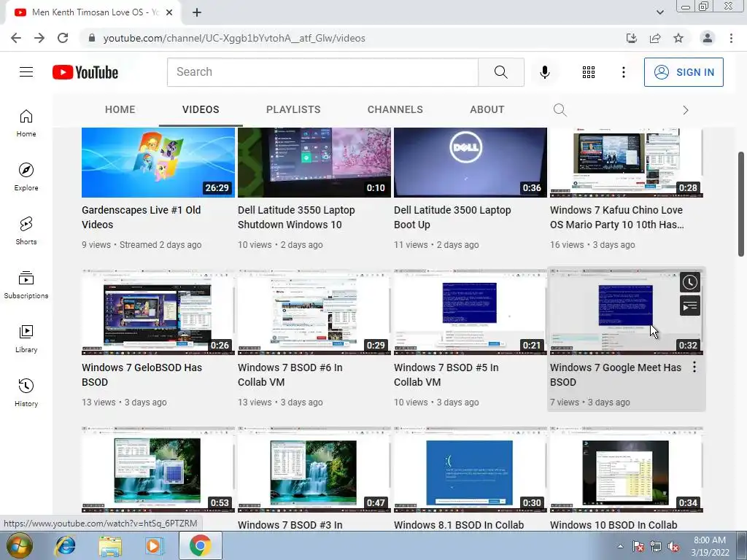Open Explore in sidebar
The image size is (747, 560).
pyautogui.click(x=26, y=176)
